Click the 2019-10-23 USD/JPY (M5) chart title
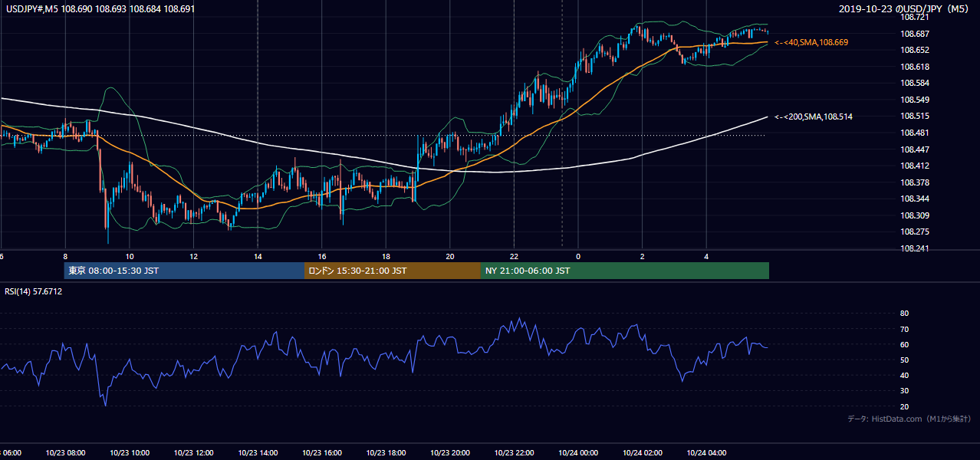 904,9
